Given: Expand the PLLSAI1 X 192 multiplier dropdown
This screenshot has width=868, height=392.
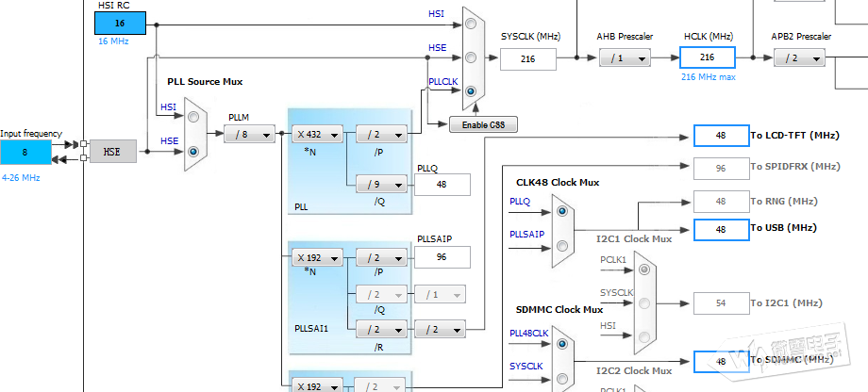Looking at the screenshot, I should (x=317, y=257).
